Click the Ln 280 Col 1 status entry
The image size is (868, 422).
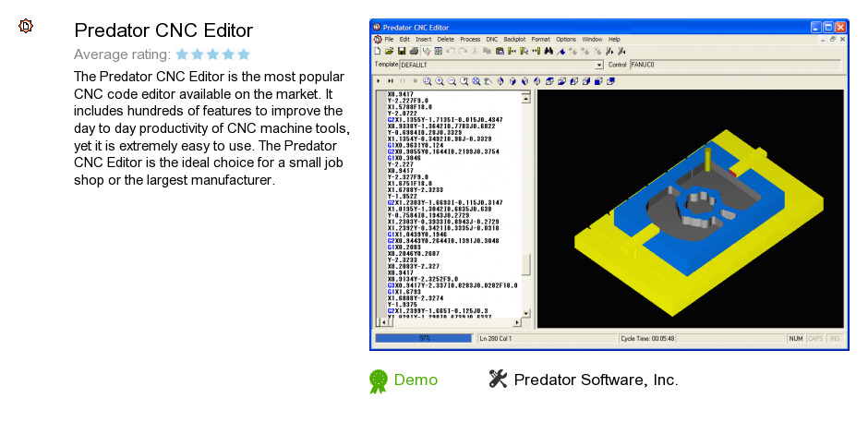(547, 338)
